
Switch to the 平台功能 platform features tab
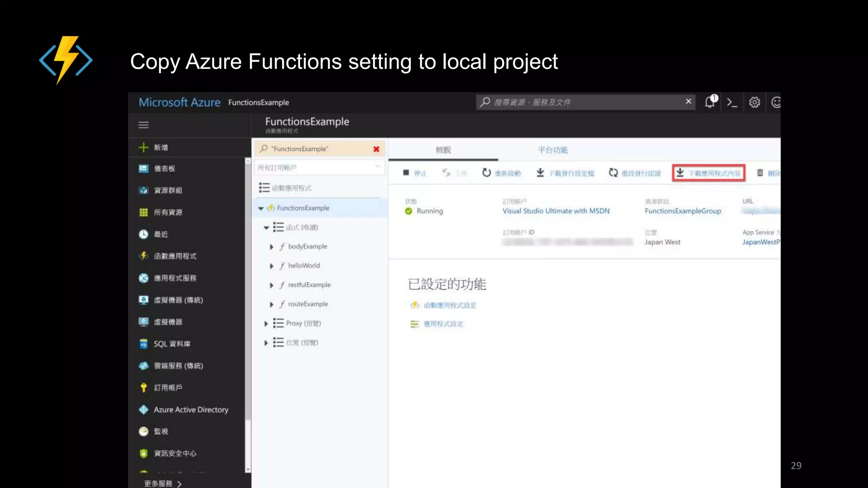[553, 150]
